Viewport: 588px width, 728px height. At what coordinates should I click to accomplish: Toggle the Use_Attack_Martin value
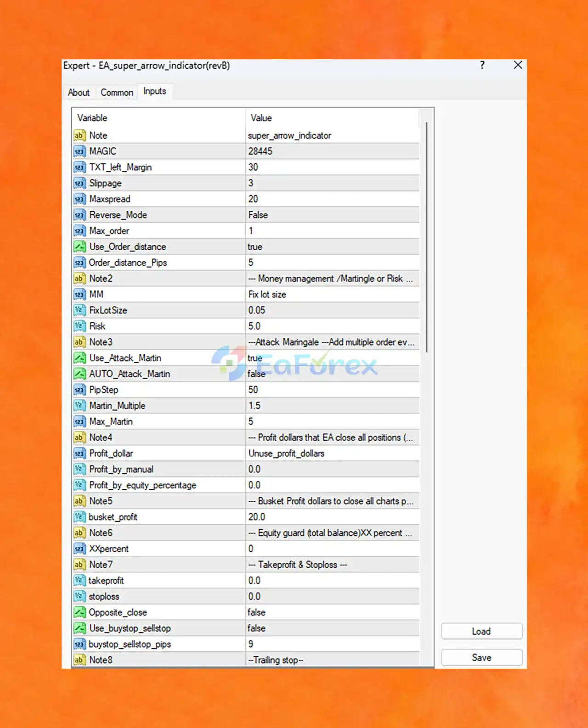point(333,358)
